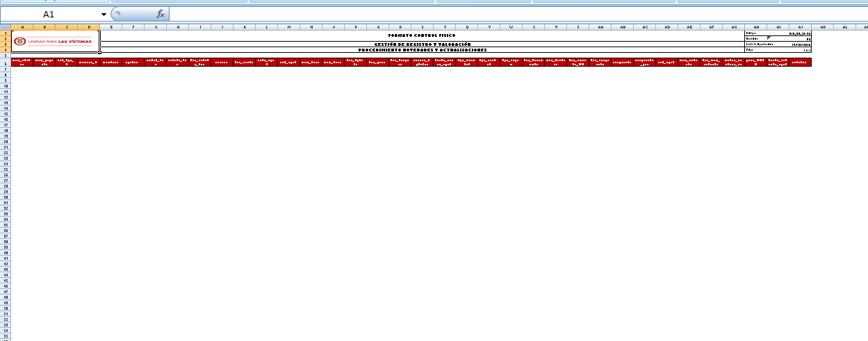The image size is (868, 341).
Task: Select column O header
Action: click(334, 27)
